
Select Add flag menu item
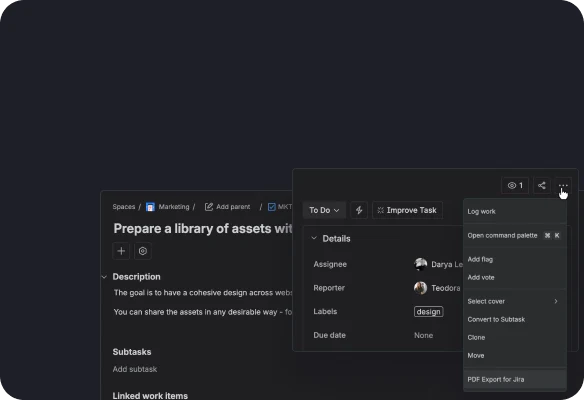515,259
